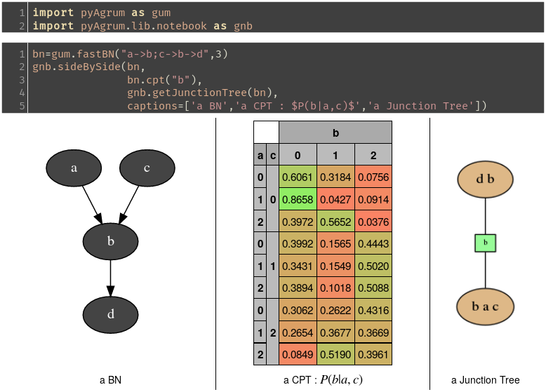Image resolution: width=546 pixels, height=392 pixels.
Task: Select the cell containing 0.6061
Action: (x=298, y=177)
